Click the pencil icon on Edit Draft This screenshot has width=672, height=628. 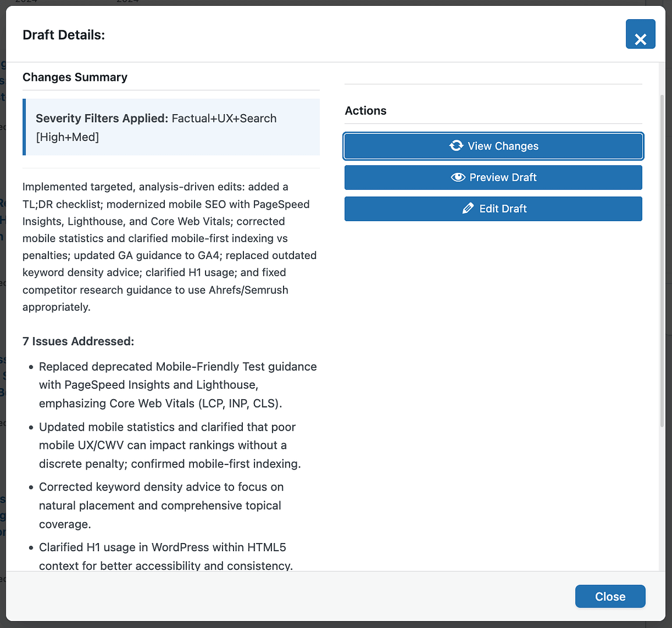(x=468, y=208)
